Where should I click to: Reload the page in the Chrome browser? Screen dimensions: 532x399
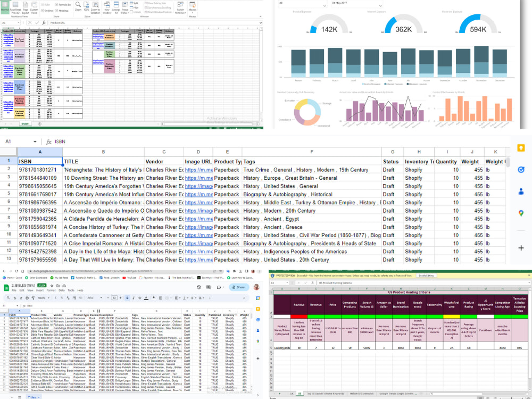coord(16,271)
